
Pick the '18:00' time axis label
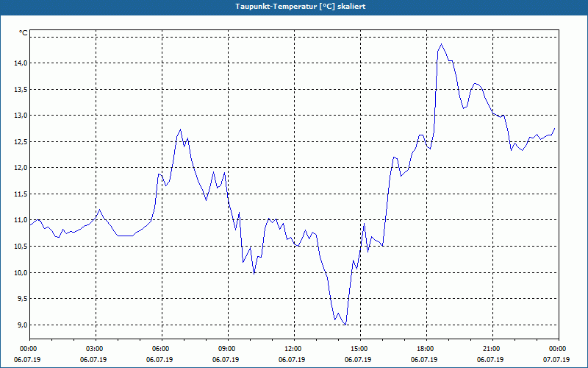[425, 349]
